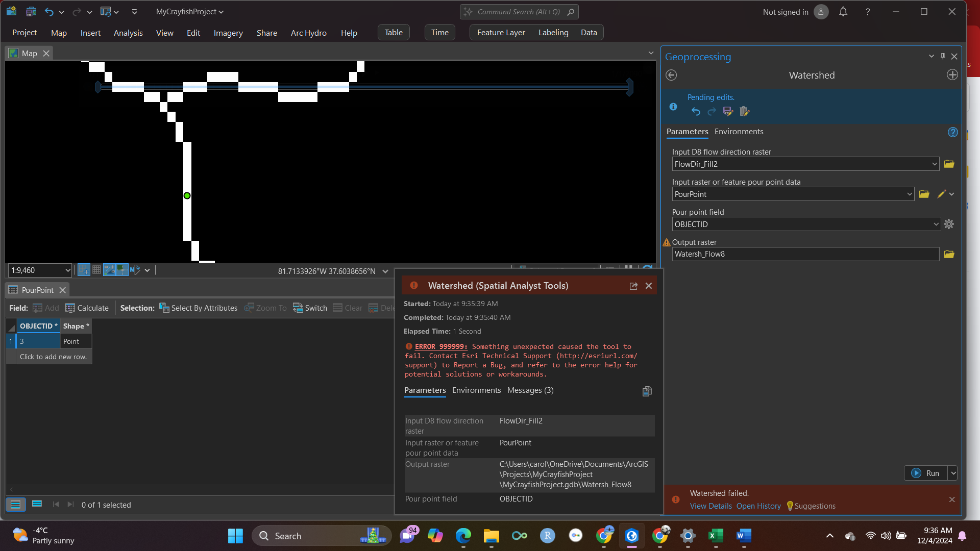The width and height of the screenshot is (980, 551).
Task: Switch the table selection
Action: coord(310,308)
